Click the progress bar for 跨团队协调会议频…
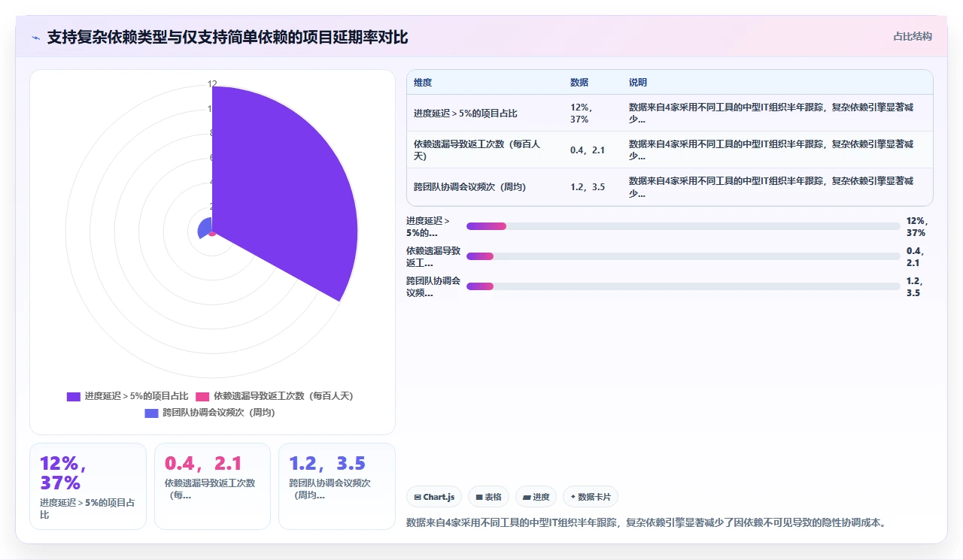The width and height of the screenshot is (963, 560). coord(683,286)
